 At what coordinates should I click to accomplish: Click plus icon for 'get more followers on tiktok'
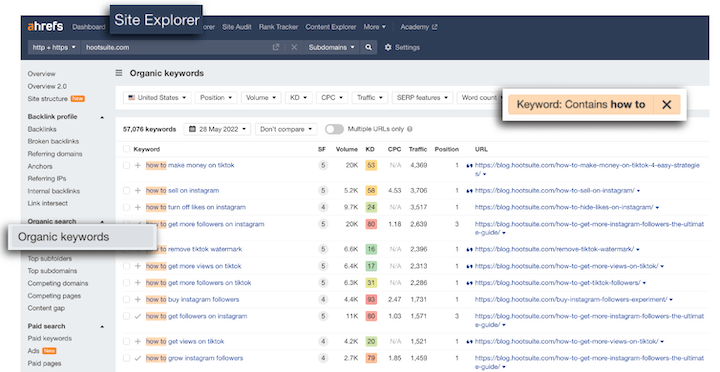(x=138, y=283)
